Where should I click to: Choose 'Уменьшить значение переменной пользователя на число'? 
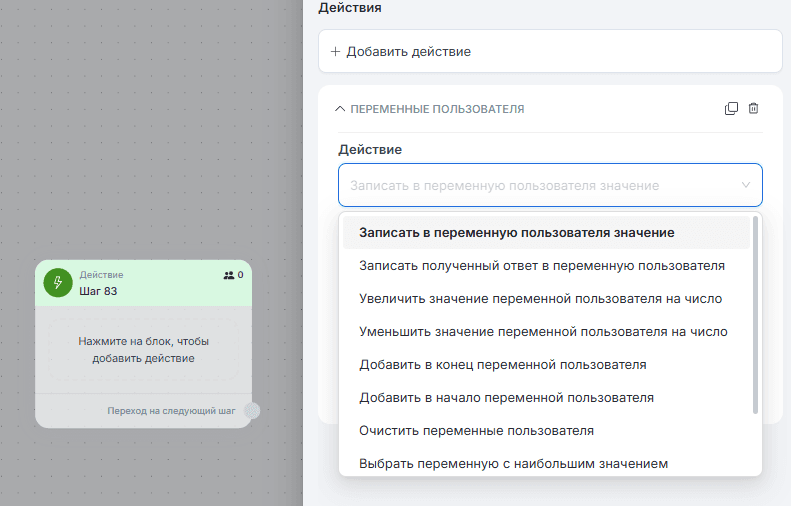[x=546, y=331]
